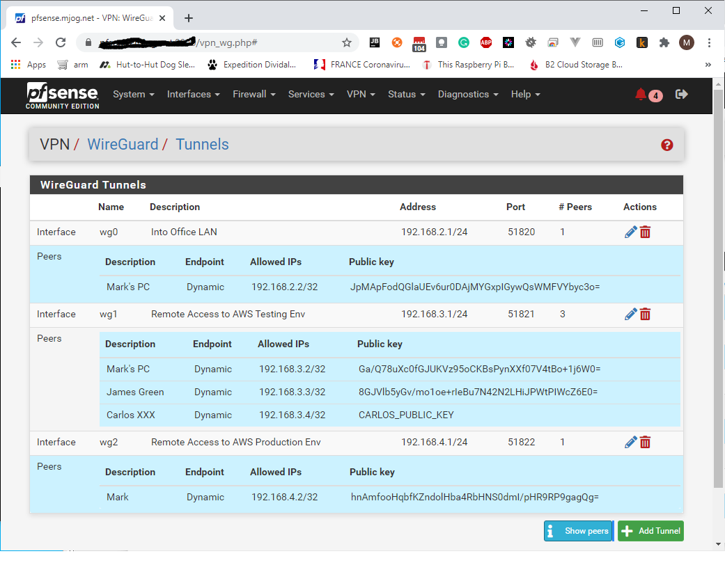Close the pfsense.mjog.net browser tab
This screenshot has height=588, width=725.
162,19
